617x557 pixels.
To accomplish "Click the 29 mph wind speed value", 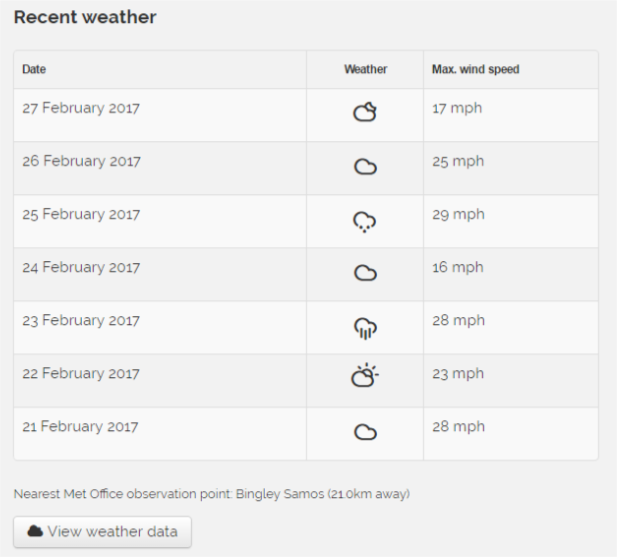I will pos(458,215).
